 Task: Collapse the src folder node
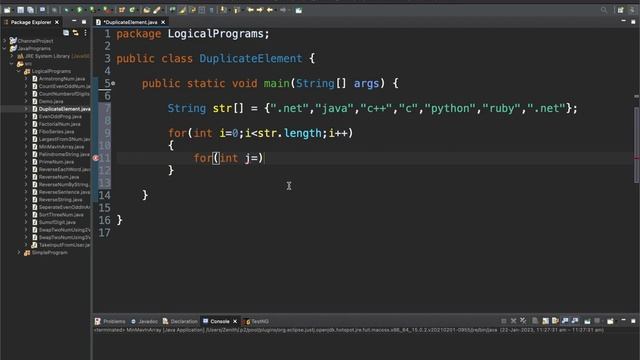[12, 64]
